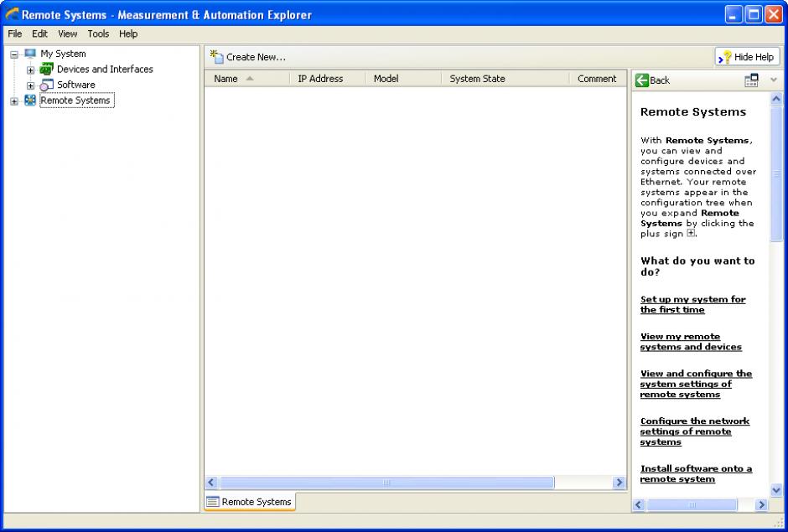Click Name column sort arrow
788x532 pixels.
point(250,79)
